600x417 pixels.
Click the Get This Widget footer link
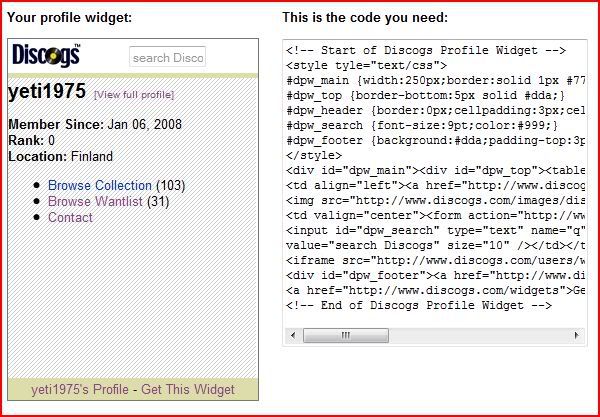tap(188, 390)
